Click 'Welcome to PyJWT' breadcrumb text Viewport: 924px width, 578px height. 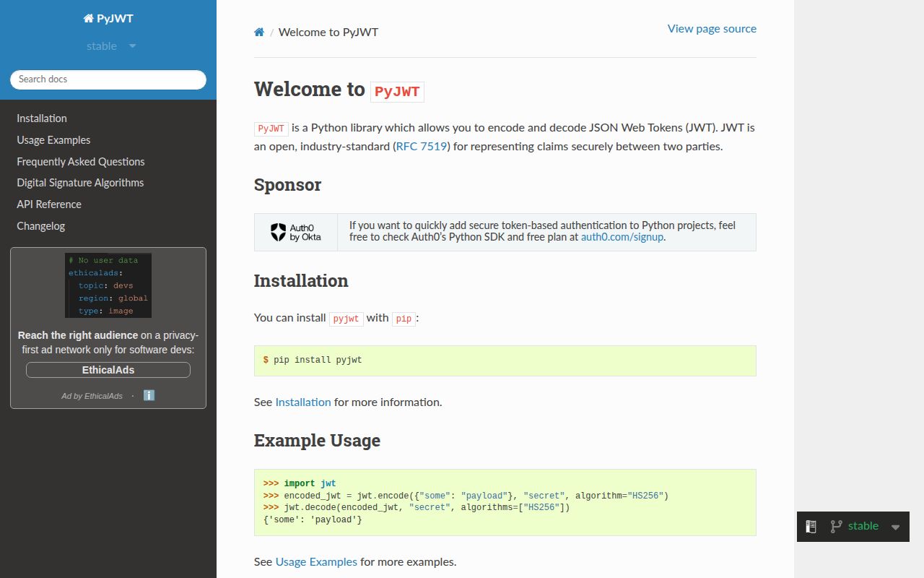click(328, 33)
